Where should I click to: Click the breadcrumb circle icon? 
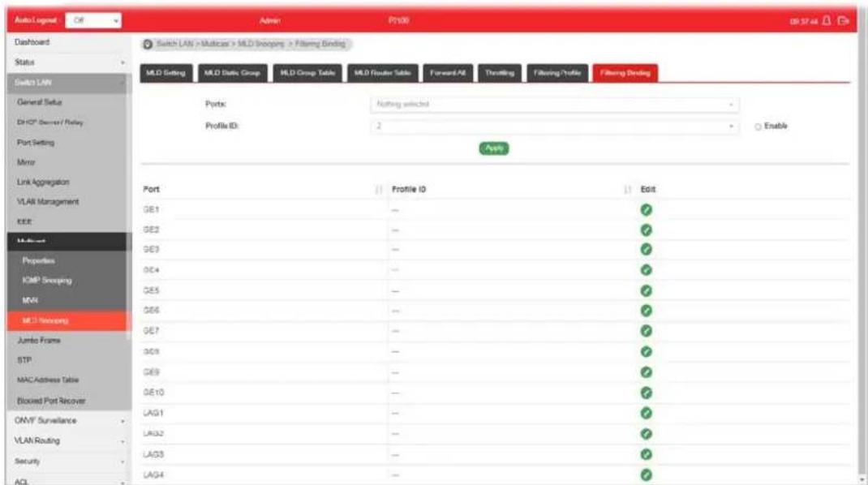coord(148,45)
